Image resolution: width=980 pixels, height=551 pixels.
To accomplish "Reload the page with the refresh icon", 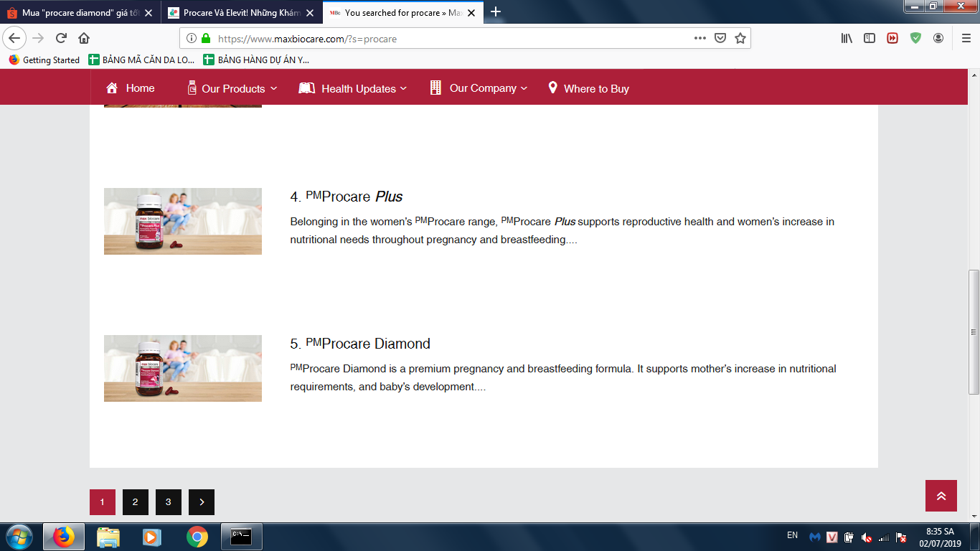I will coord(61,39).
